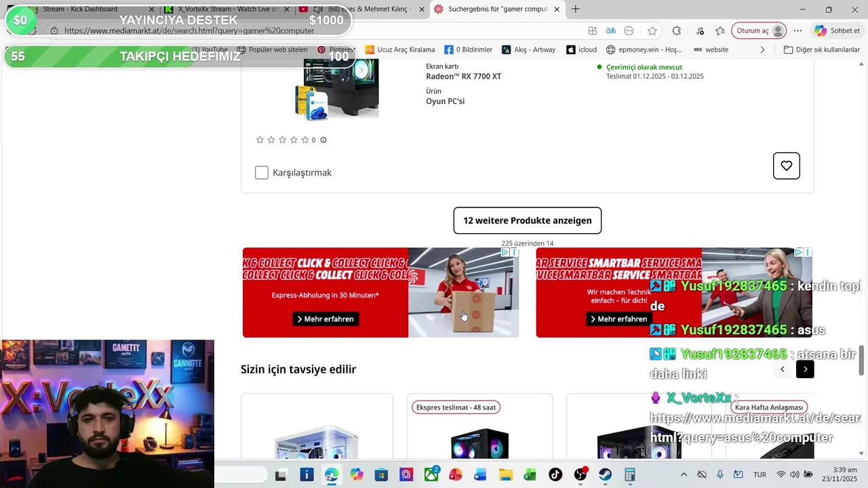This screenshot has height=488, width=868.
Task: Open the purple app icon in the taskbar
Action: [406, 474]
